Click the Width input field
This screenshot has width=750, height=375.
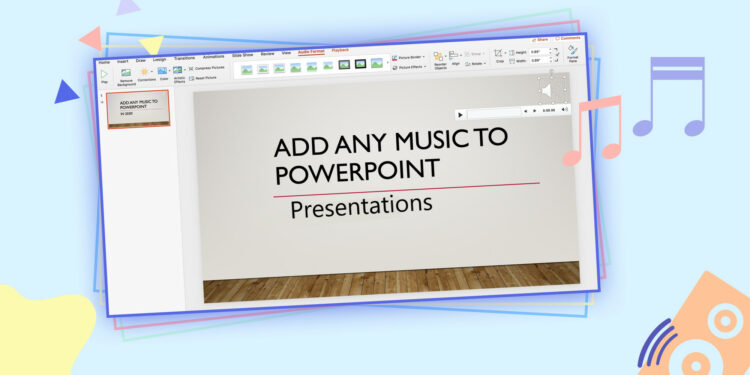pyautogui.click(x=540, y=60)
